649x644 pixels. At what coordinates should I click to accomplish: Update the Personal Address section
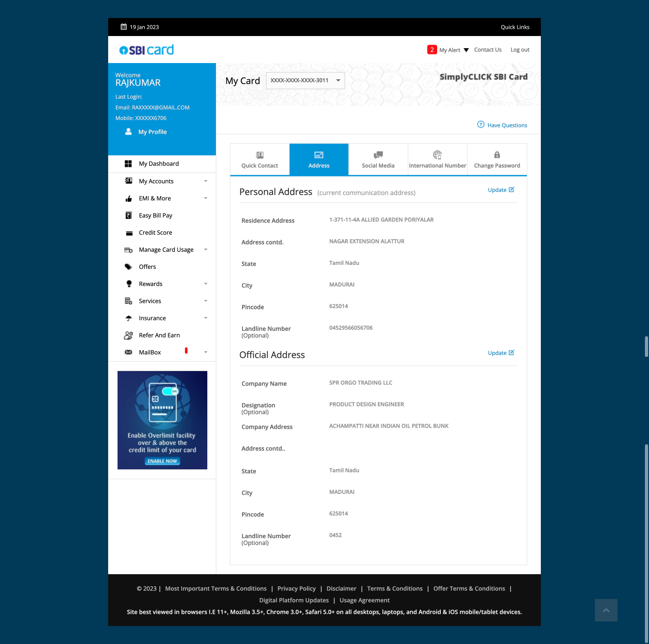[501, 190]
